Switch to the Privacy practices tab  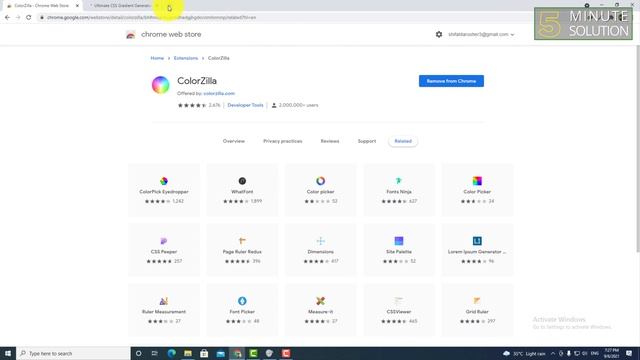(x=282, y=141)
